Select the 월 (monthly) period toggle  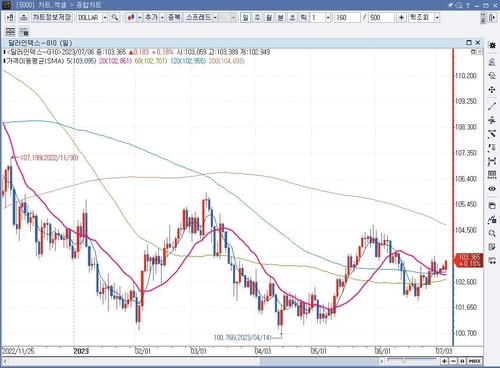tap(269, 17)
